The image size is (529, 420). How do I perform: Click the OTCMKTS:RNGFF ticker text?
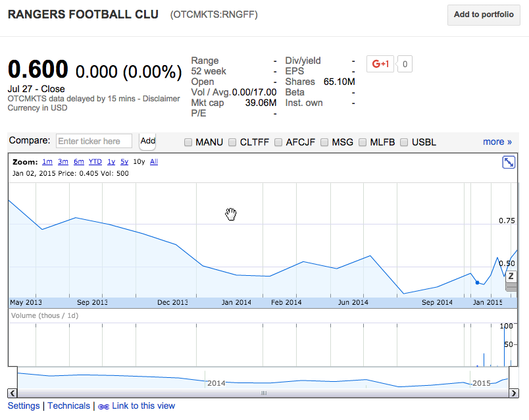click(x=214, y=15)
